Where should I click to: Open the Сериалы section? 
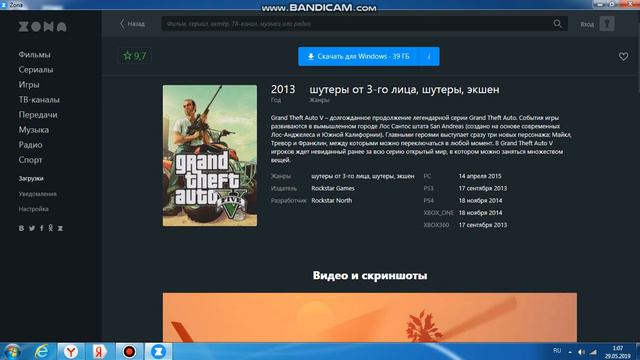(36, 69)
